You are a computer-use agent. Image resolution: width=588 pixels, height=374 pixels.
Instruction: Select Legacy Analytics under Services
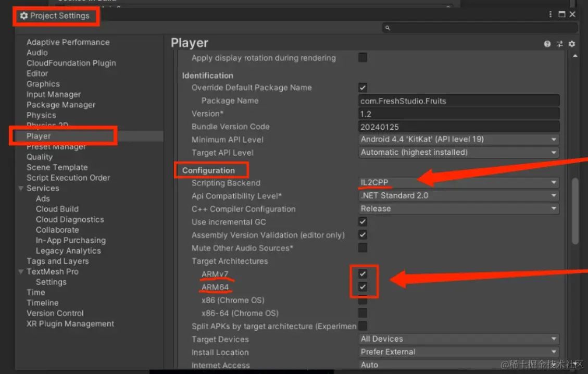pos(68,251)
